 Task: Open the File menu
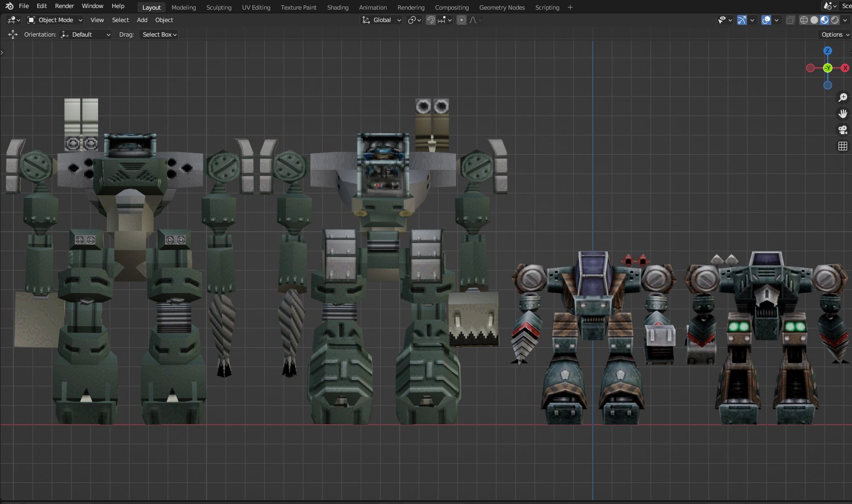[x=24, y=6]
